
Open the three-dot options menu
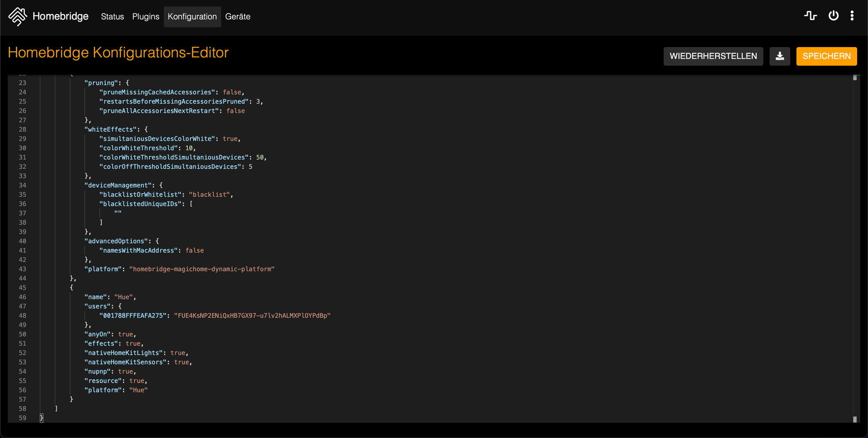[x=852, y=16]
